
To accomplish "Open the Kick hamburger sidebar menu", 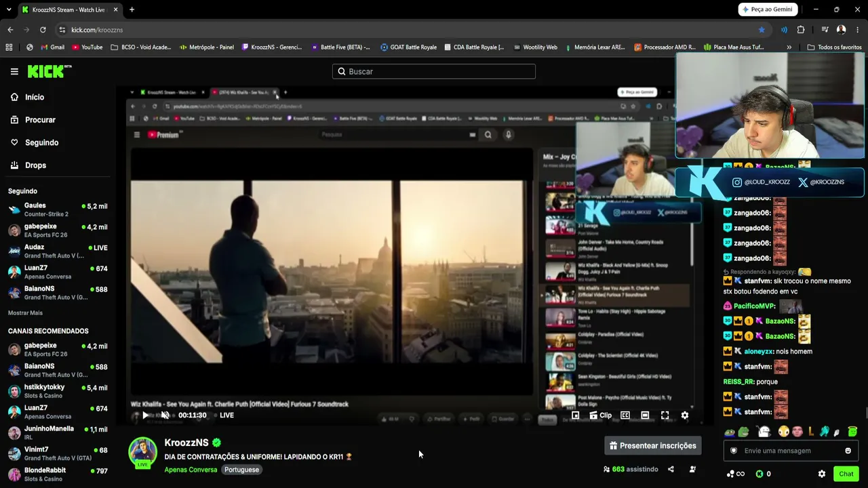I will click(x=14, y=71).
